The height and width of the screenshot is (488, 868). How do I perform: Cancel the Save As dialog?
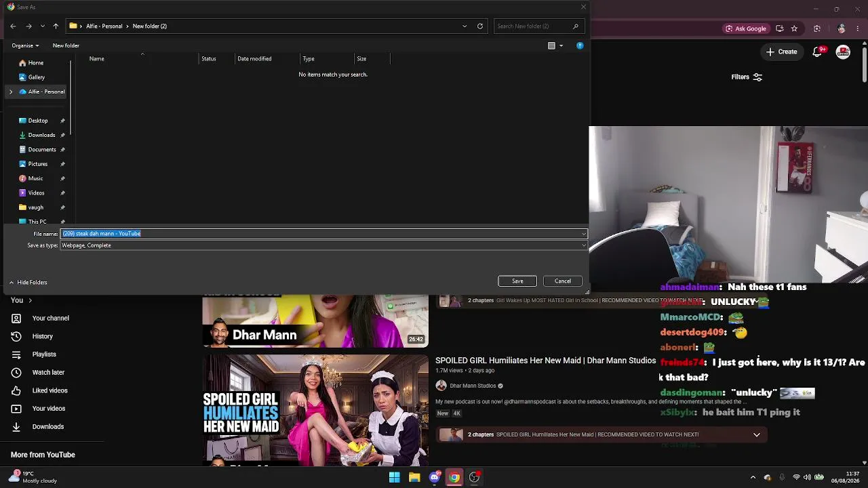click(563, 281)
